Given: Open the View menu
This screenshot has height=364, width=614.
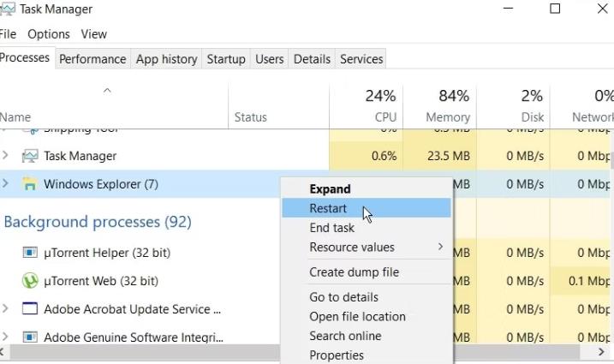Looking at the screenshot, I should tap(94, 34).
